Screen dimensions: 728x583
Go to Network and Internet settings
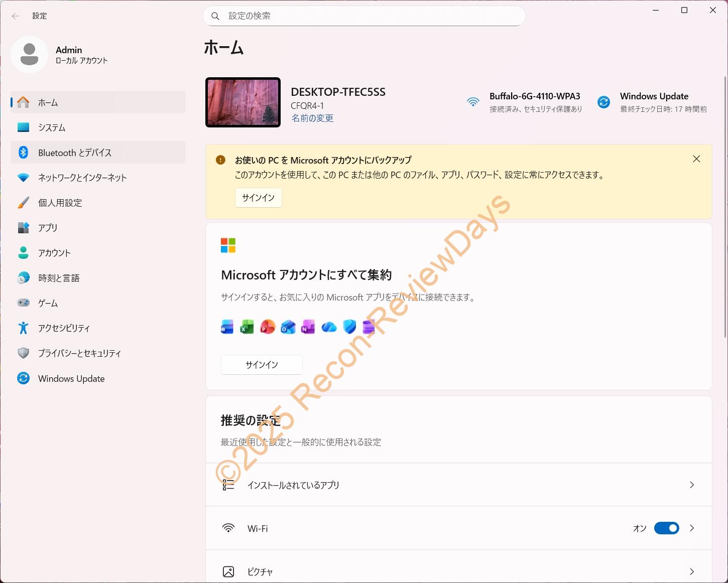pyautogui.click(x=82, y=178)
